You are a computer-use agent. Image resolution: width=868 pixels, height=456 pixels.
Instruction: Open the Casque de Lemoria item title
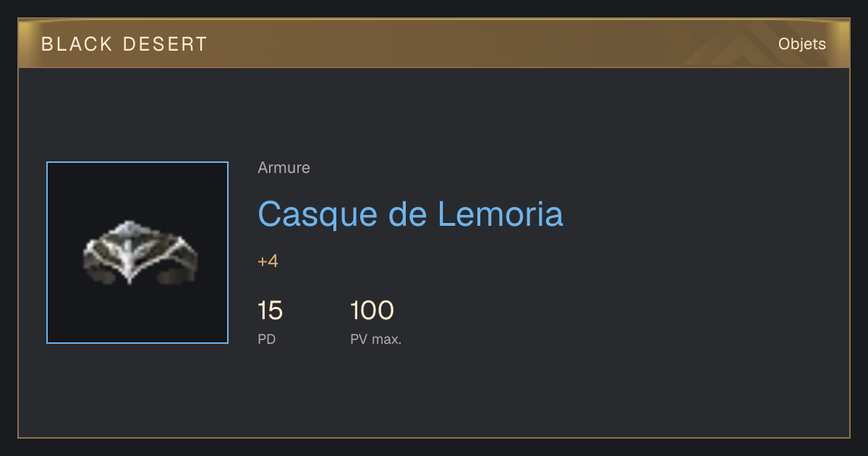[410, 214]
